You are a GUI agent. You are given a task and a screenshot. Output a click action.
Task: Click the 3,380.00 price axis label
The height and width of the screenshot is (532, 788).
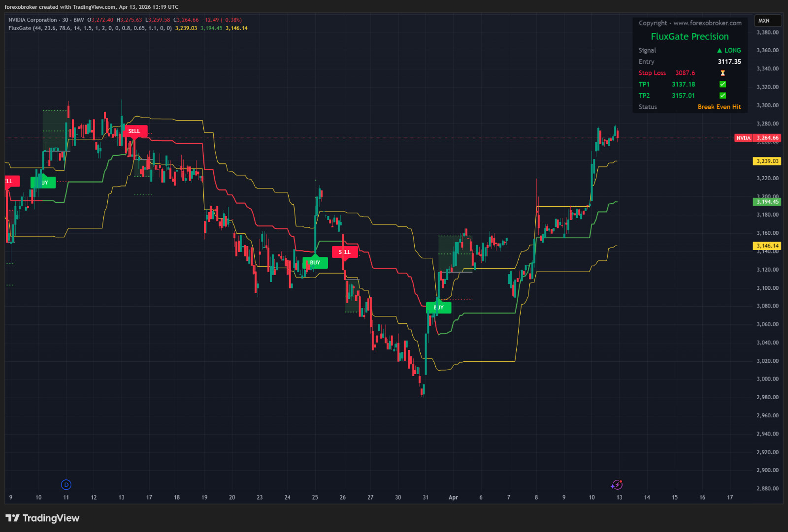[x=767, y=32]
